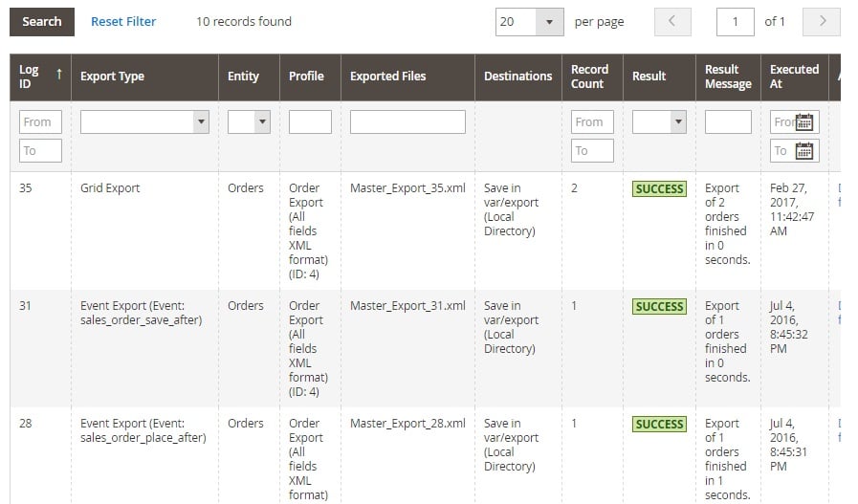Open the Executed At 'To' calendar picker
858x504 pixels.
pyautogui.click(x=804, y=151)
